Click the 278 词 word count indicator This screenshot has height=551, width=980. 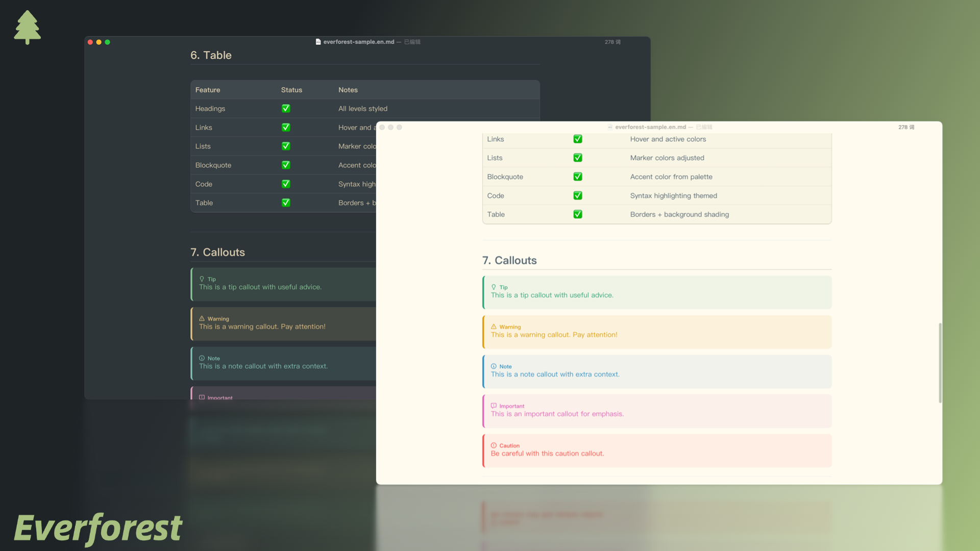pyautogui.click(x=906, y=127)
